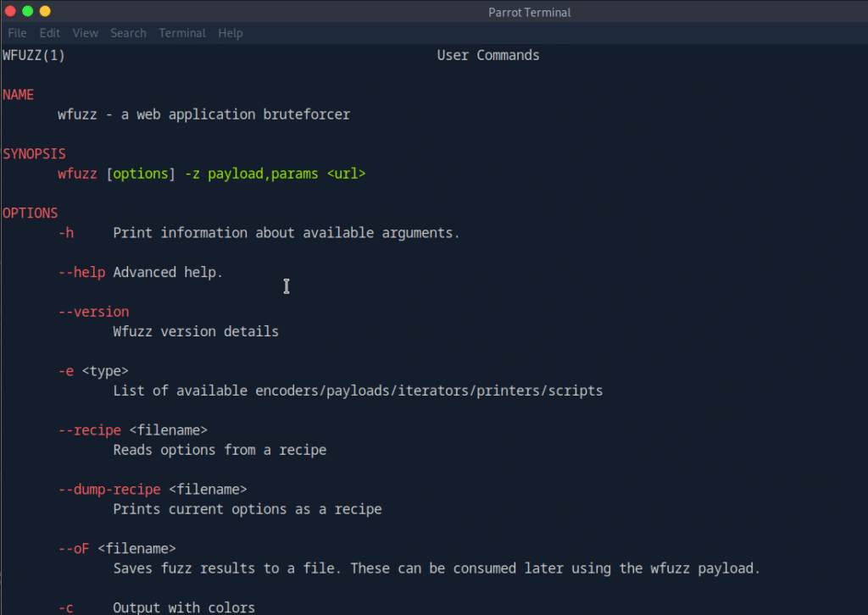Screen dimensions: 868x615
Task: Open the View menu
Action: click(86, 33)
